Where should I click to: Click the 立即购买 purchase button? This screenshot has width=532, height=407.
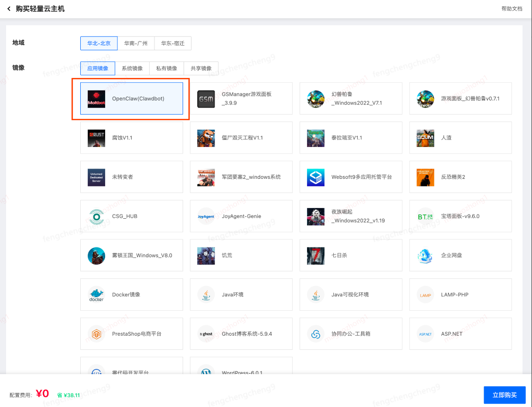coord(504,395)
